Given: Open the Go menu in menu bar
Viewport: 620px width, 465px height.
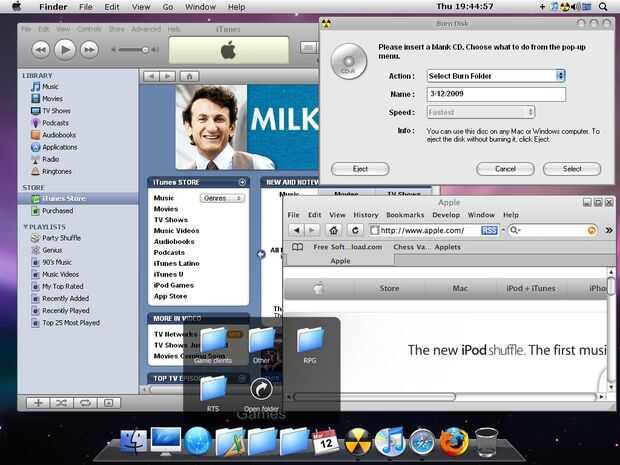Looking at the screenshot, I should [168, 7].
